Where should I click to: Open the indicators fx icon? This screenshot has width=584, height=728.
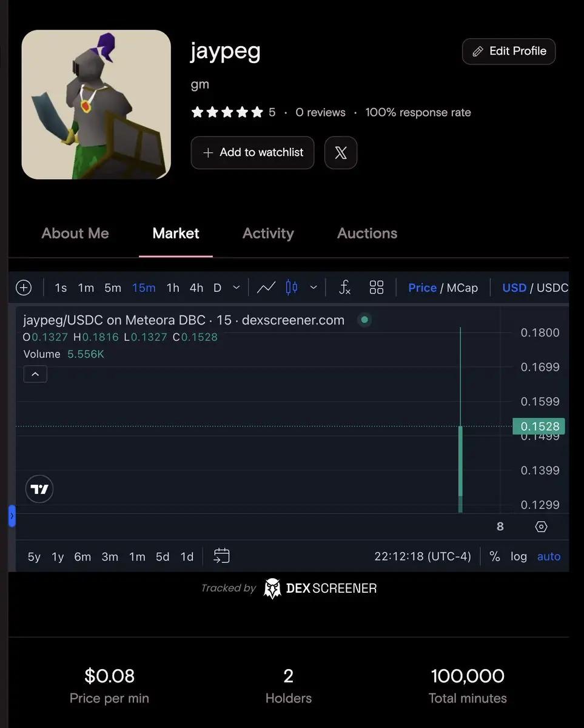[x=344, y=288]
